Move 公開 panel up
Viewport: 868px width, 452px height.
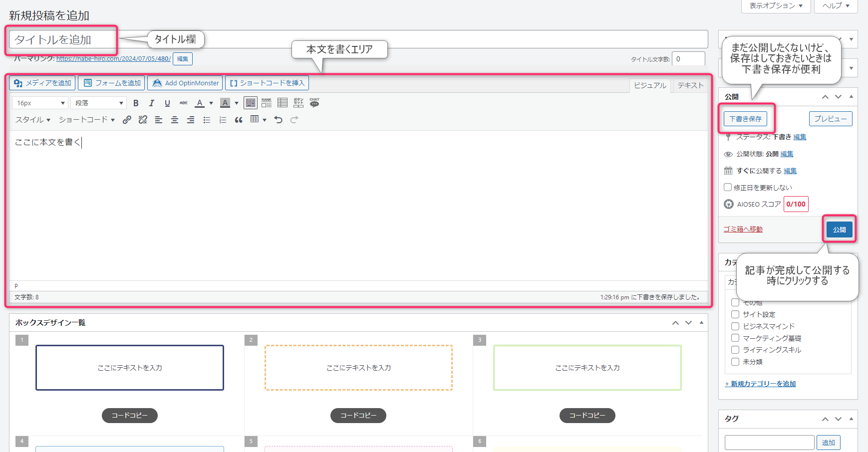[x=825, y=97]
